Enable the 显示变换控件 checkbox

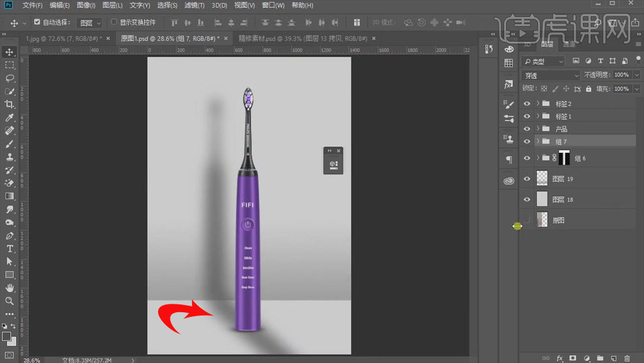pyautogui.click(x=114, y=22)
